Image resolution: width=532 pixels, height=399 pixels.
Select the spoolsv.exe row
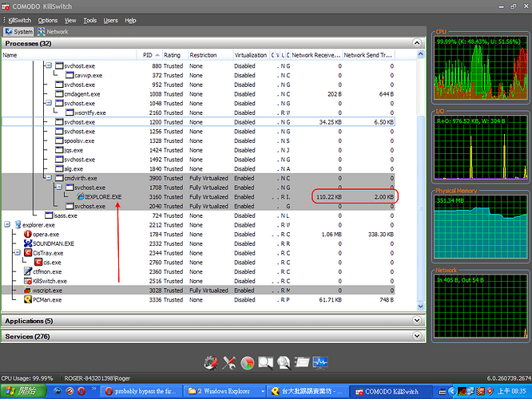click(x=198, y=140)
